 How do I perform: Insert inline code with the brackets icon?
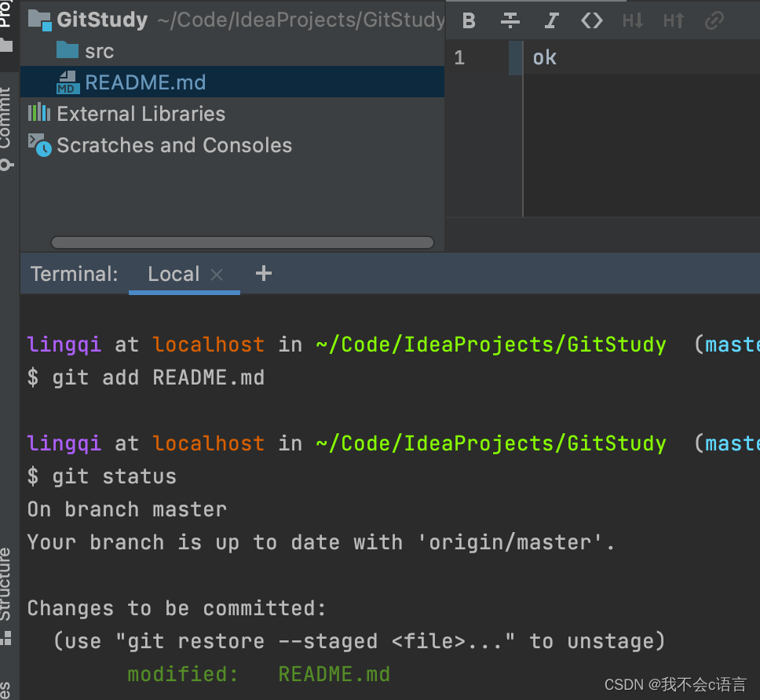pyautogui.click(x=591, y=20)
